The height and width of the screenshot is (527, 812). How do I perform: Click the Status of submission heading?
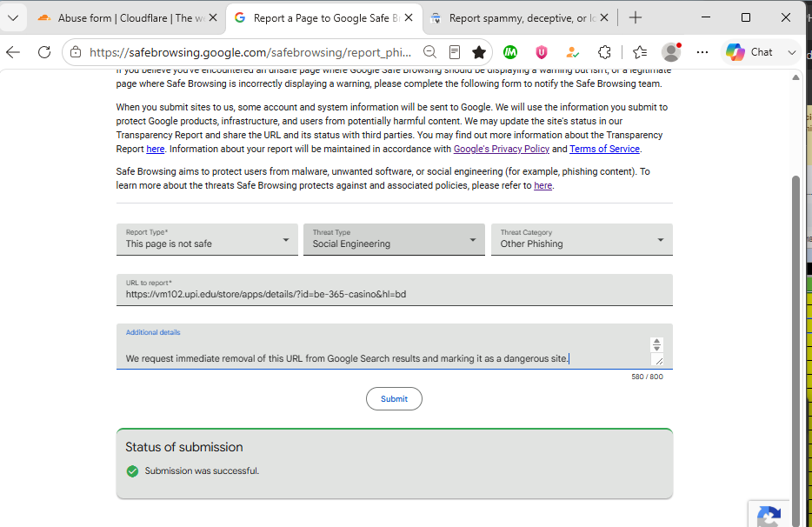pyautogui.click(x=183, y=447)
